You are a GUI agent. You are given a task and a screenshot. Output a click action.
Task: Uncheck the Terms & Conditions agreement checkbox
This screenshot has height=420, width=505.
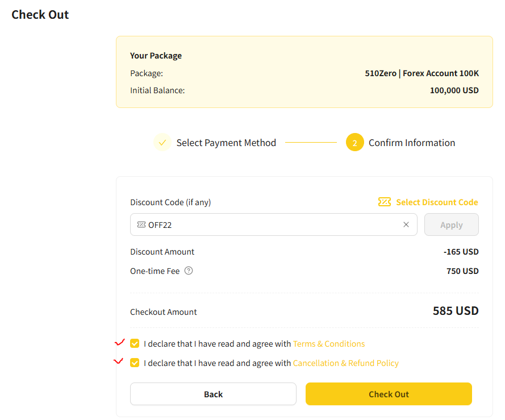pos(135,344)
